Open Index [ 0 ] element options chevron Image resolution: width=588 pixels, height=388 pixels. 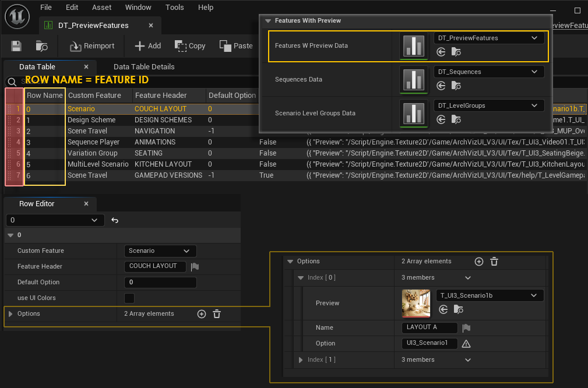tap(467, 278)
